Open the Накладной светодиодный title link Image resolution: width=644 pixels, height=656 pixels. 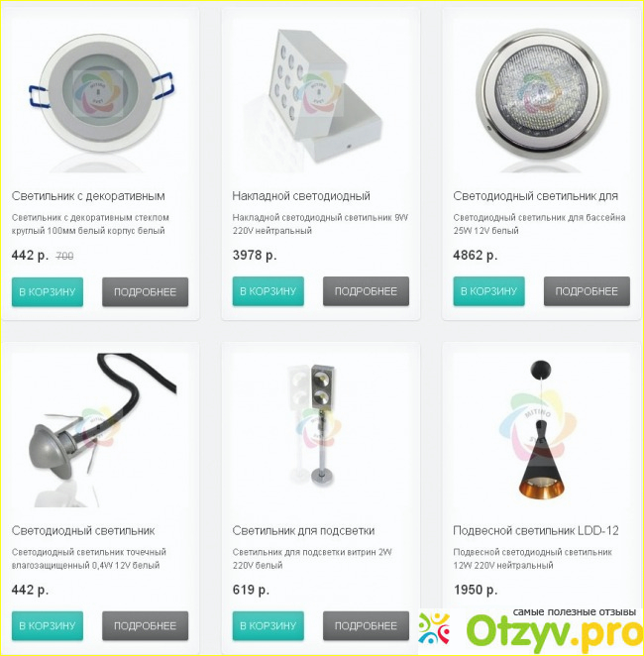point(301,196)
